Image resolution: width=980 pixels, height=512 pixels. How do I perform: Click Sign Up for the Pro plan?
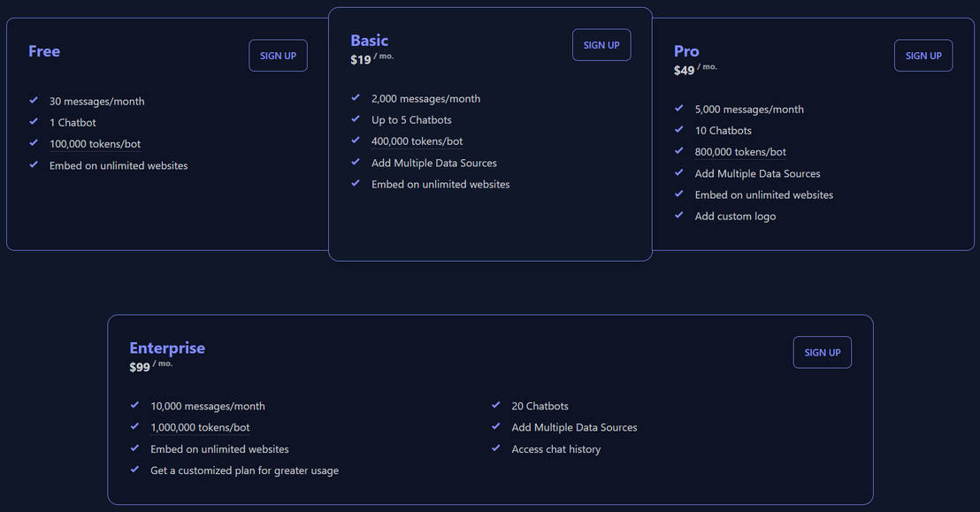tap(923, 55)
